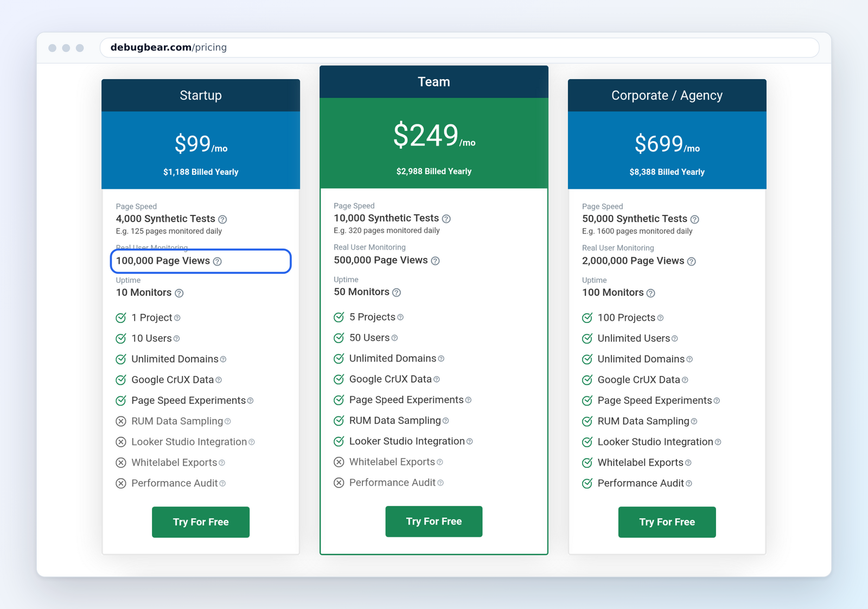Show info for Startup Whitelabel Exports
This screenshot has height=609, width=868.
tap(222, 463)
